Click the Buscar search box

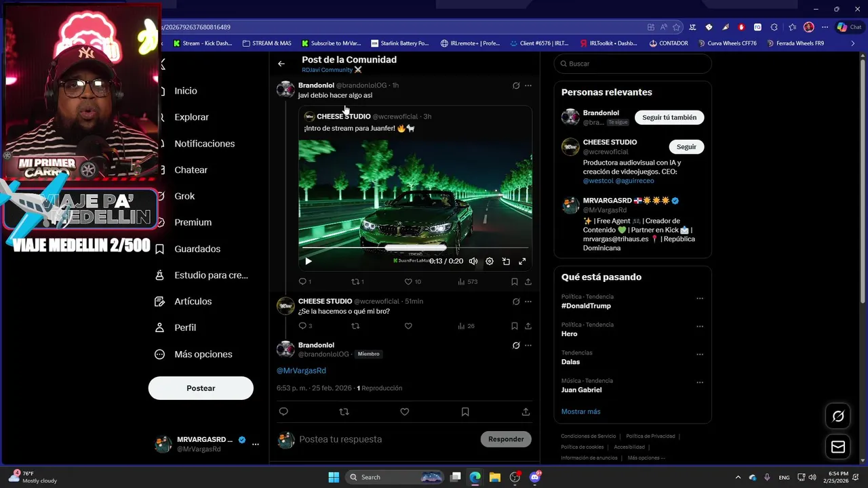(633, 64)
